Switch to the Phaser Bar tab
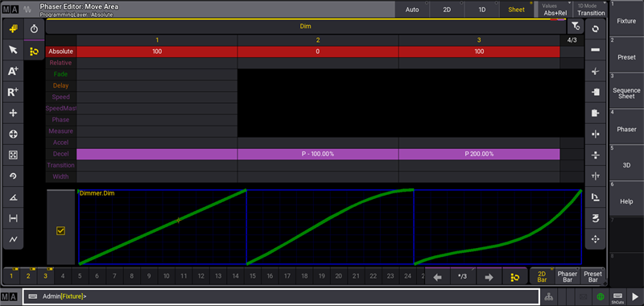 (x=568, y=276)
